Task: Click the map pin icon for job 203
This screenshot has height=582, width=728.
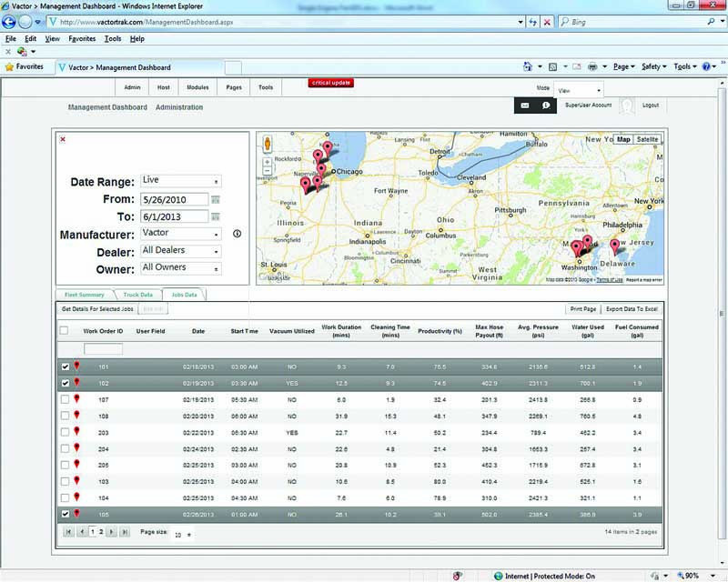Action: point(76,432)
